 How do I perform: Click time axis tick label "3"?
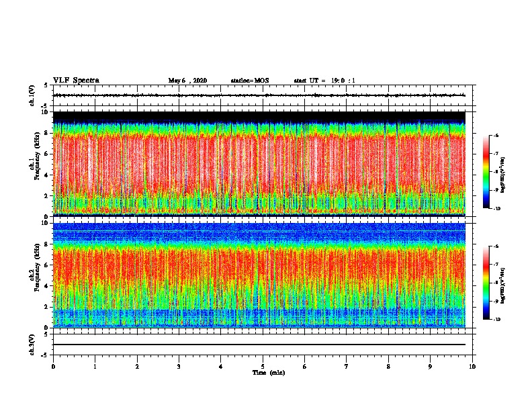(x=179, y=367)
